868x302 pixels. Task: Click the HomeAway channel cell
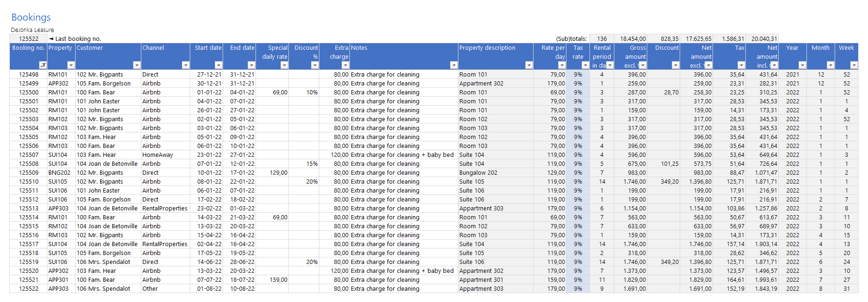click(x=158, y=155)
